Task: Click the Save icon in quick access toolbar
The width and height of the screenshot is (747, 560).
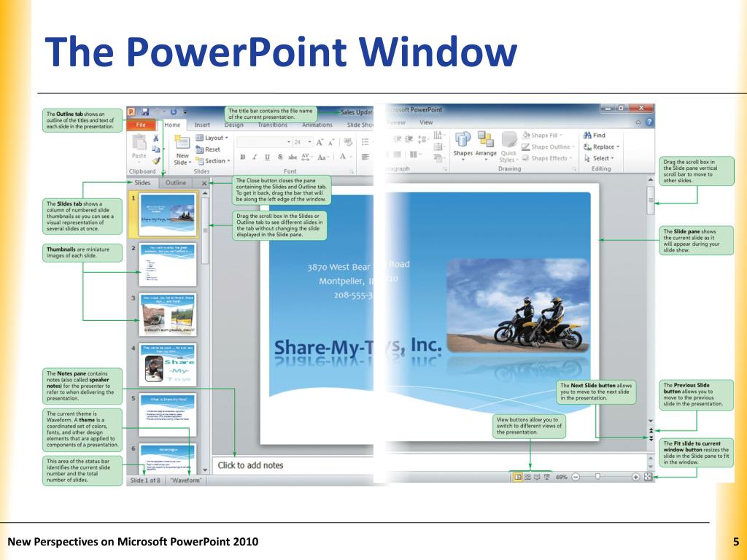Action: [145, 112]
